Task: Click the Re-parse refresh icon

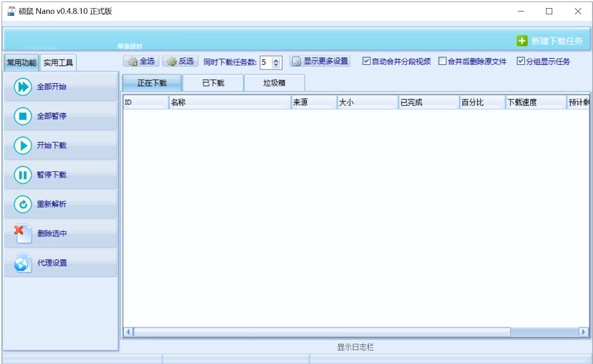Action: tap(22, 204)
